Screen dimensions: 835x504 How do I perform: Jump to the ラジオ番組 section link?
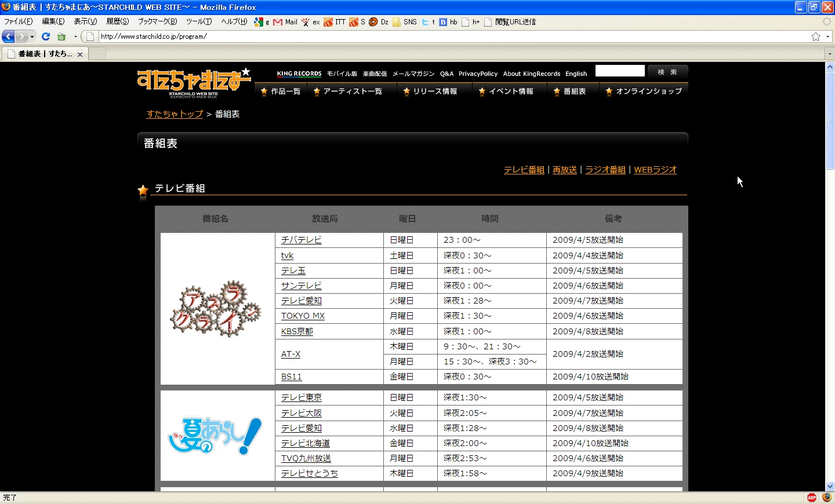(x=605, y=170)
